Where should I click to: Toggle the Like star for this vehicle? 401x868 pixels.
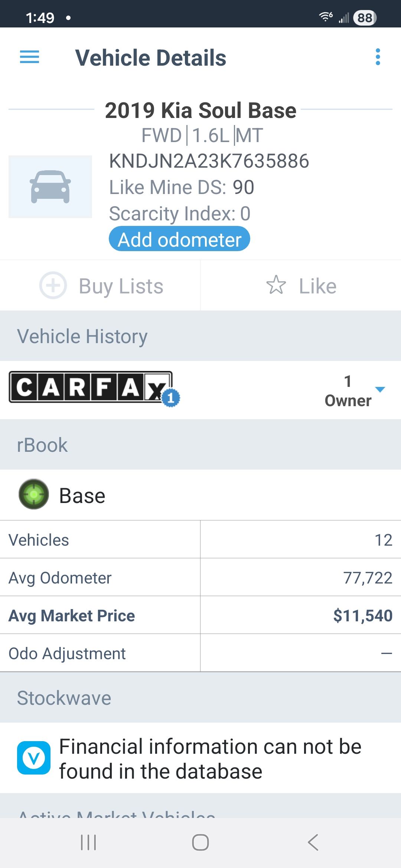click(276, 285)
